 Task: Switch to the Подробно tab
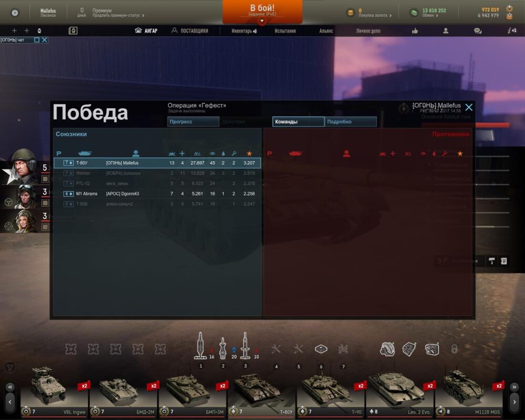click(351, 122)
